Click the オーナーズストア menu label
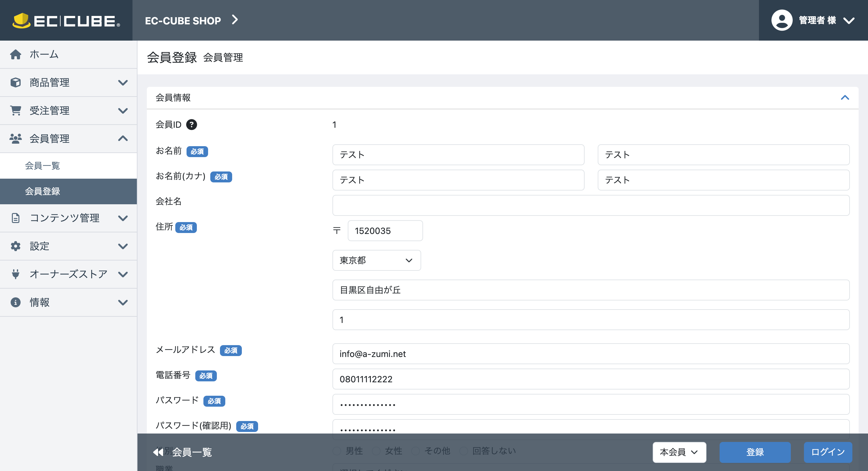The image size is (868, 471). (x=69, y=274)
